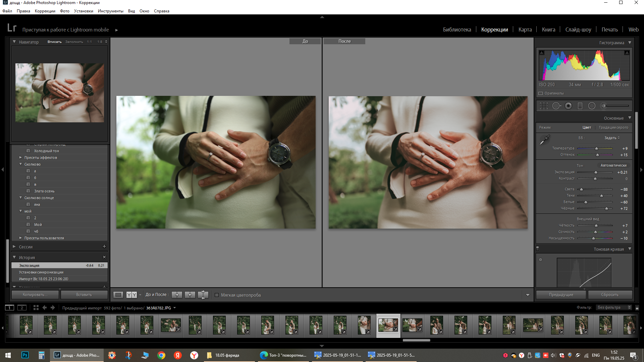Select the Crop Overlay tool
Image resolution: width=644 pixels, height=362 pixels.
544,106
